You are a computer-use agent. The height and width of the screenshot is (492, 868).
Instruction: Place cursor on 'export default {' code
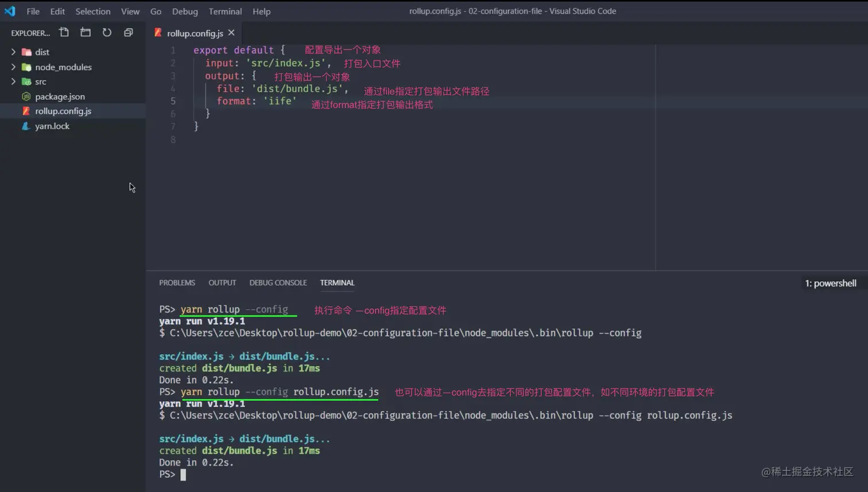click(x=239, y=51)
